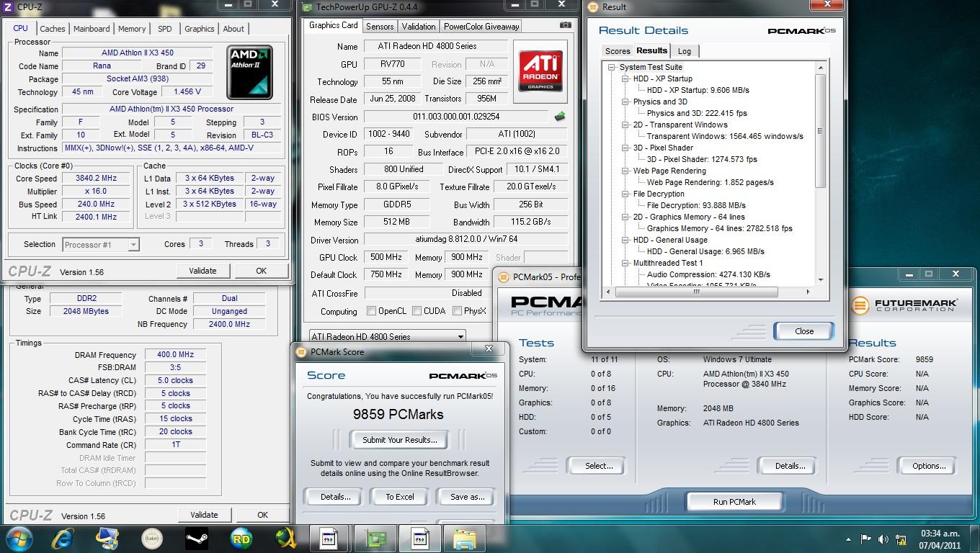This screenshot has width=980, height=553.
Task: Collapse the 2D - Transparent Windows node
Action: (625, 125)
